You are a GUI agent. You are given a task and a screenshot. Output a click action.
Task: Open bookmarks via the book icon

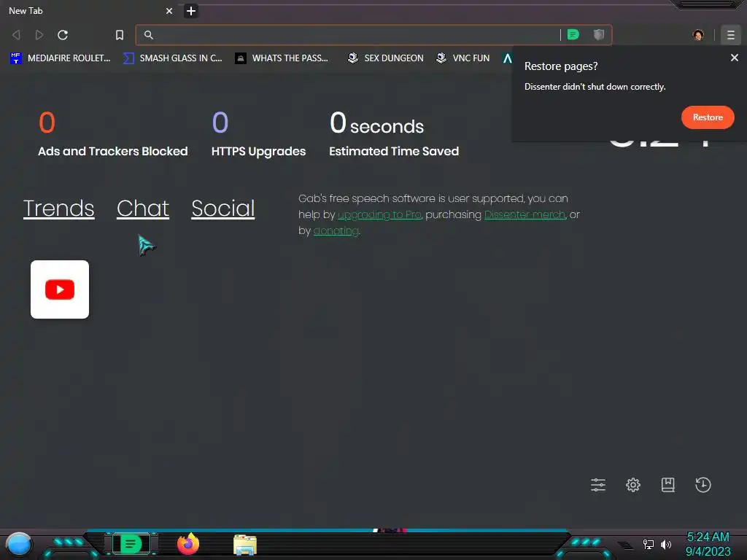[668, 485]
